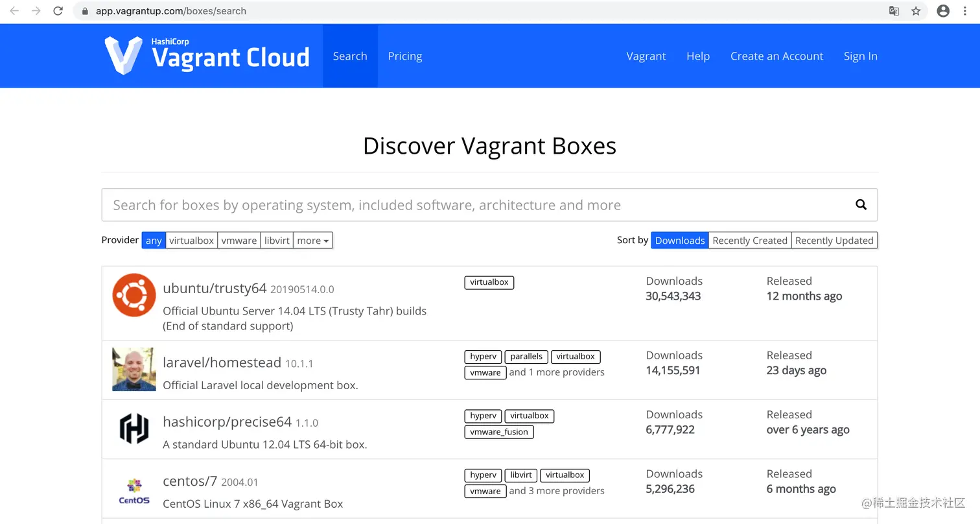Focus the box search field
This screenshot has height=524, width=980.
point(489,205)
